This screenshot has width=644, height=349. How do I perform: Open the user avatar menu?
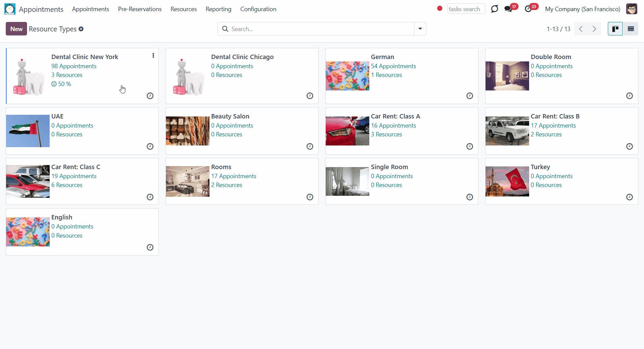631,9
